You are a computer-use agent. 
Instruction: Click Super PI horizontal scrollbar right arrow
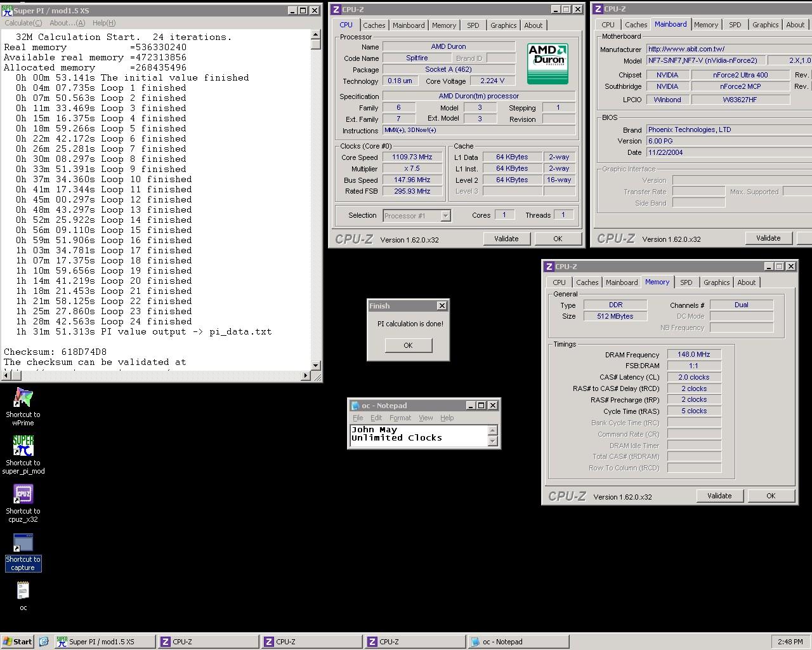click(x=305, y=376)
